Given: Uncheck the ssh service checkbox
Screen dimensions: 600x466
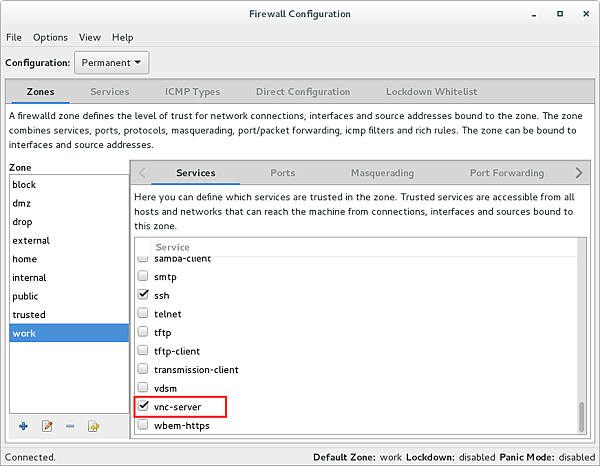Looking at the screenshot, I should click(143, 294).
